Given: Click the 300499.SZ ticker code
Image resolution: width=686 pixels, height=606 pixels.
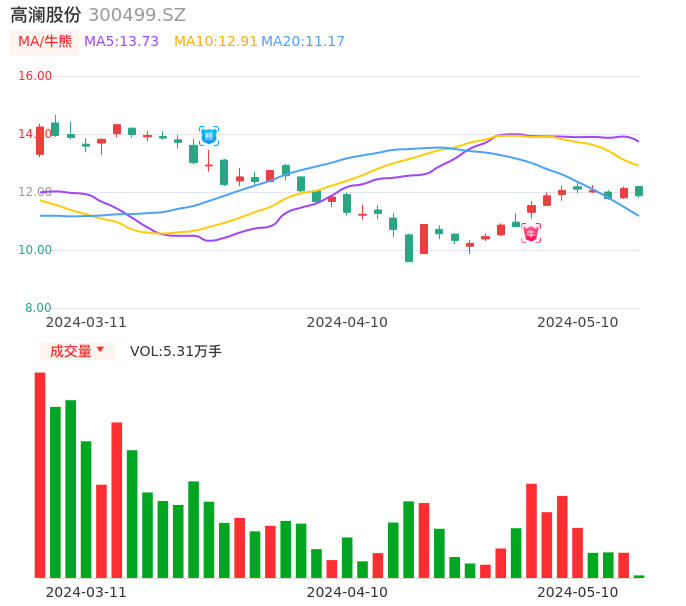Looking at the screenshot, I should [137, 15].
